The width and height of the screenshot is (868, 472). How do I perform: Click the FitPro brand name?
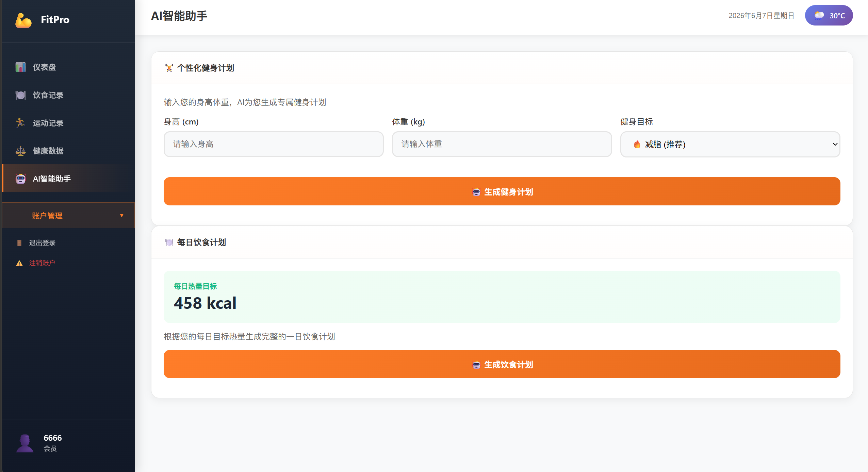point(55,20)
